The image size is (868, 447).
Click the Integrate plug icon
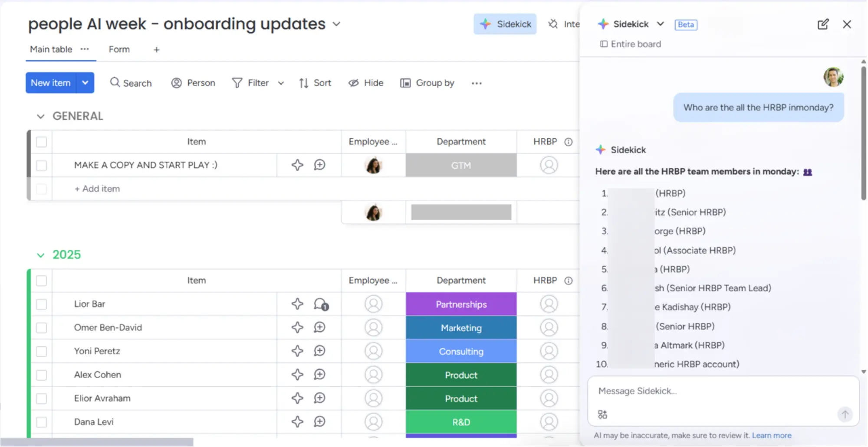pyautogui.click(x=553, y=24)
